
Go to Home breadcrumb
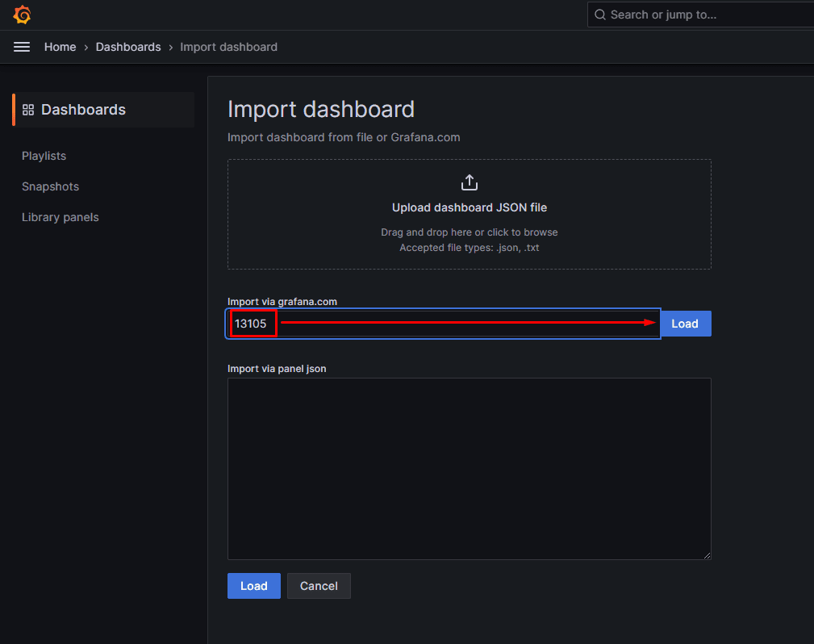click(x=60, y=47)
